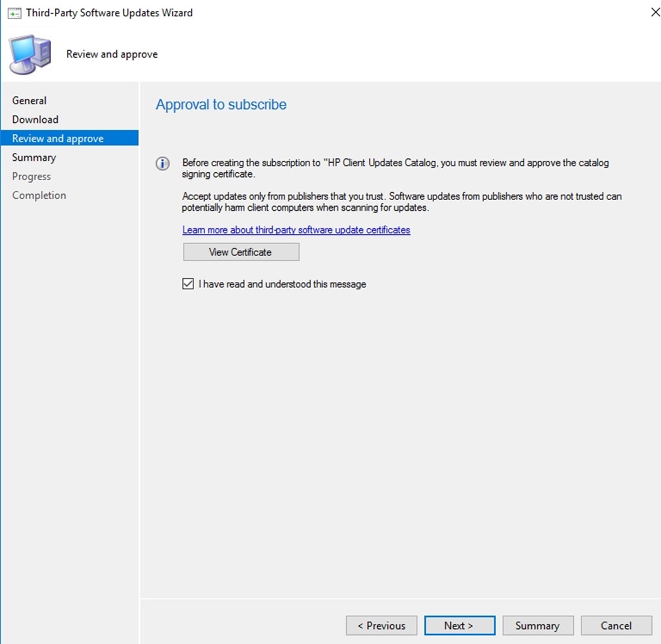Click the 'Approval to subscribe' heading
661x644 pixels.
[221, 104]
